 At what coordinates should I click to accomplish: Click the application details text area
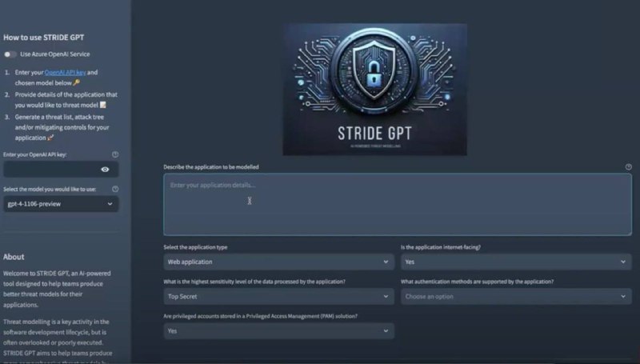pyautogui.click(x=398, y=205)
